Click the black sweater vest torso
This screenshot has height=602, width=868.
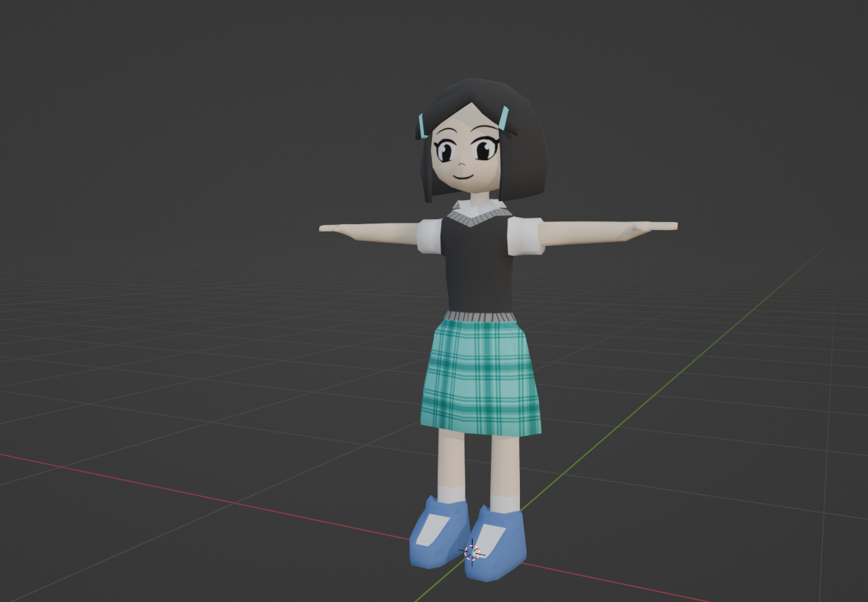click(x=478, y=266)
